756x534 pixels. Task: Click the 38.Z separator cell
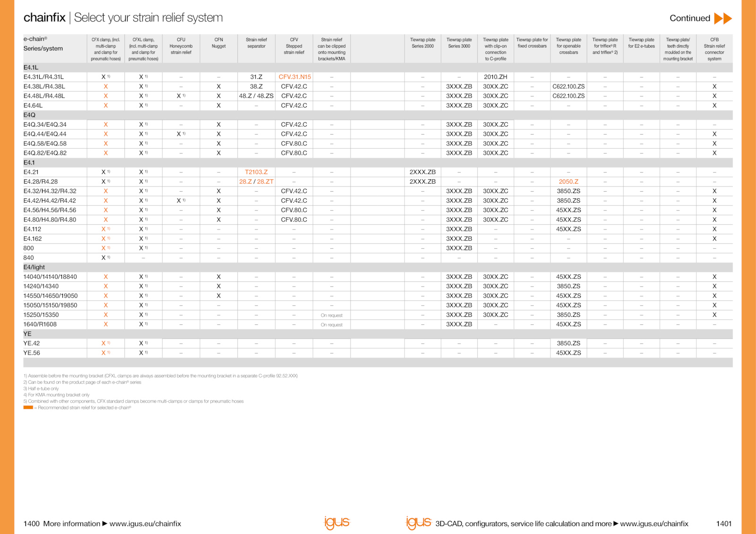click(x=256, y=86)
